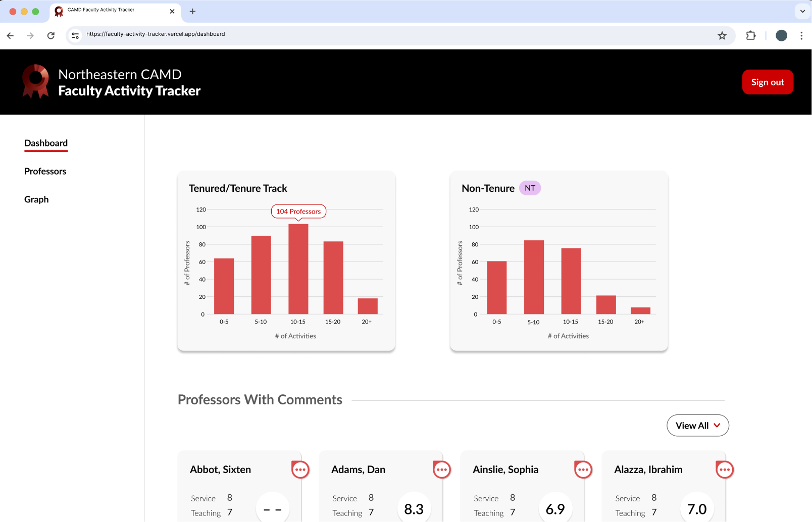Click Teaching label on Ainslie, Sophia card
The width and height of the screenshot is (812, 522).
click(488, 513)
